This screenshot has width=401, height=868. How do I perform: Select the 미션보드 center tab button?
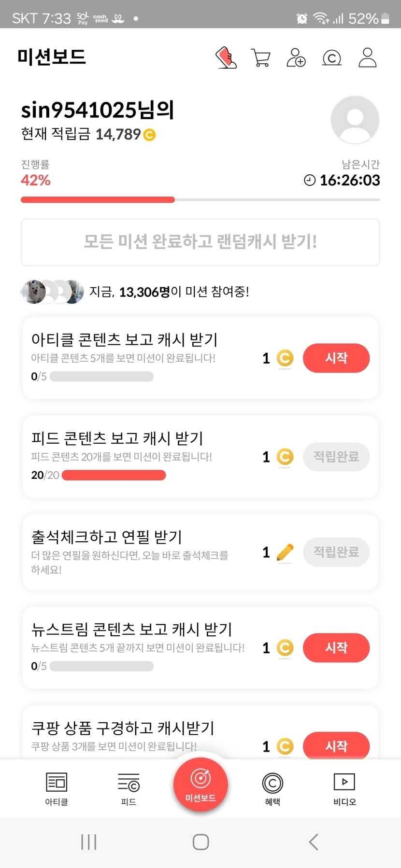pos(200,784)
